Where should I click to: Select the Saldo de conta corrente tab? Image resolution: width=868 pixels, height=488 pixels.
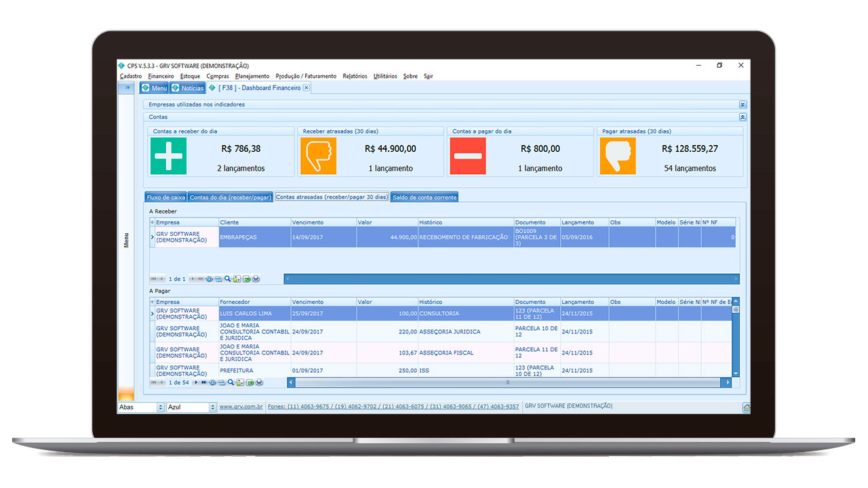[425, 197]
